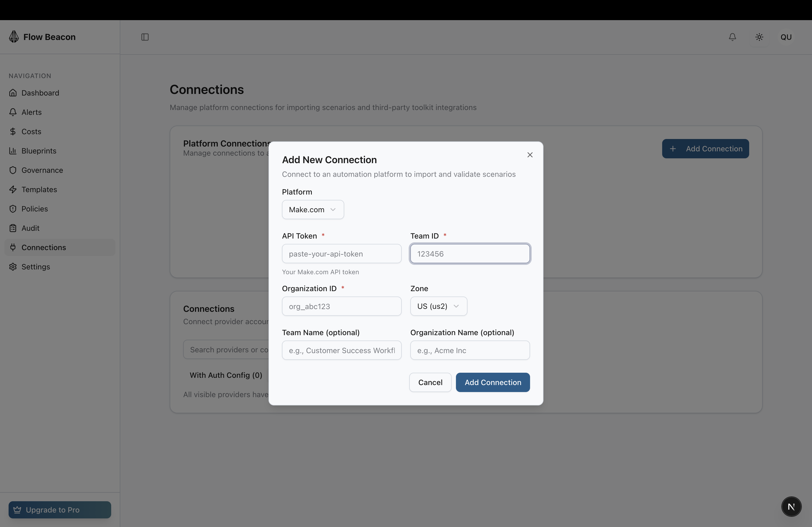Screen dimensions: 812x527
Task: Cancel the Add New Connection dialog
Action: point(430,382)
